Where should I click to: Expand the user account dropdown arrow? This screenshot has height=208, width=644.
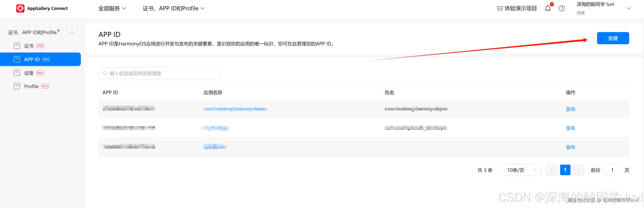(629, 8)
